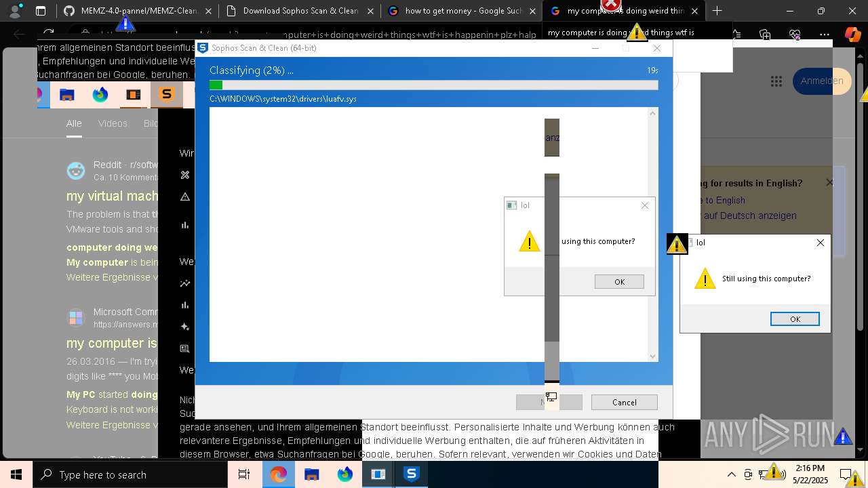Click Sophos results list scroll down arrow
868x488 pixels.
[x=653, y=357]
